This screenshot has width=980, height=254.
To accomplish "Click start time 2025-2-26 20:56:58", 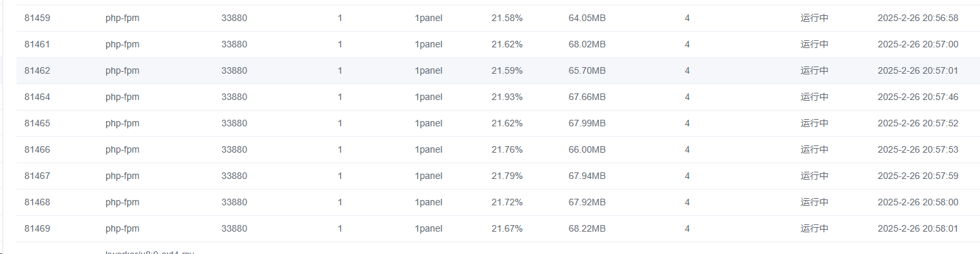I will point(918,18).
